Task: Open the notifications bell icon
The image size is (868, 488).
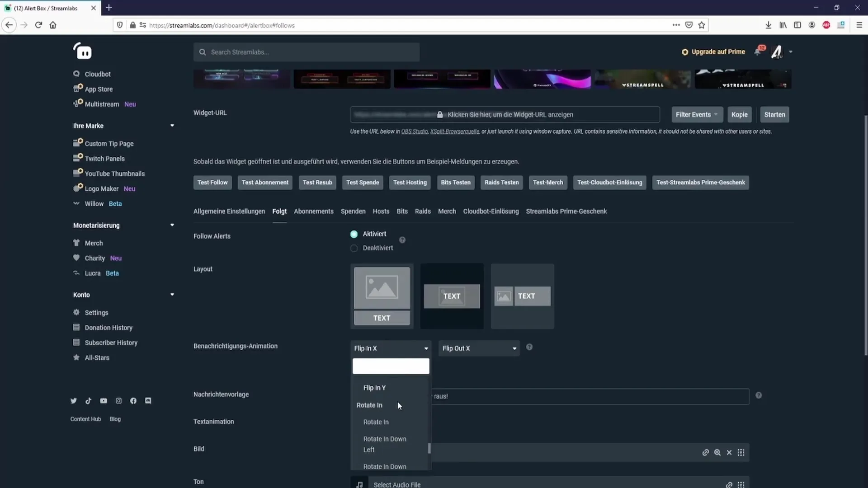Action: coord(758,52)
